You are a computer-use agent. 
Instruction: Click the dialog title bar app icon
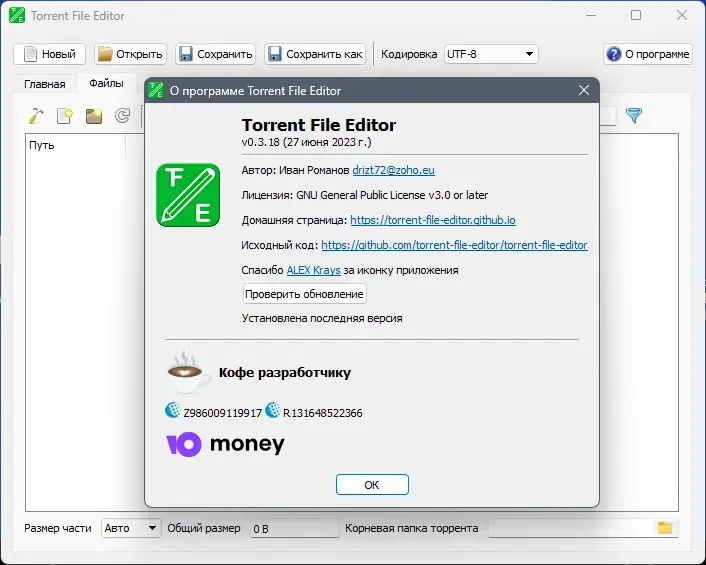pyautogui.click(x=156, y=90)
